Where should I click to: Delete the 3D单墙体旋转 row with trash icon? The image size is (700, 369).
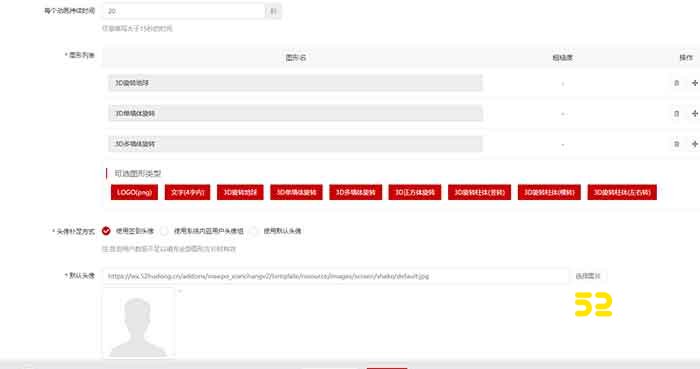point(676,114)
